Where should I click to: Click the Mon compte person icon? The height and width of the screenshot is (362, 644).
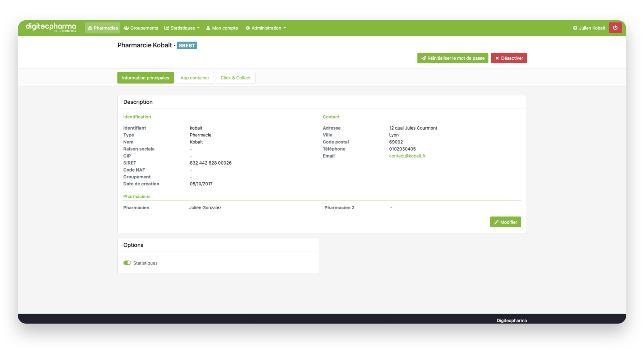pyautogui.click(x=208, y=28)
